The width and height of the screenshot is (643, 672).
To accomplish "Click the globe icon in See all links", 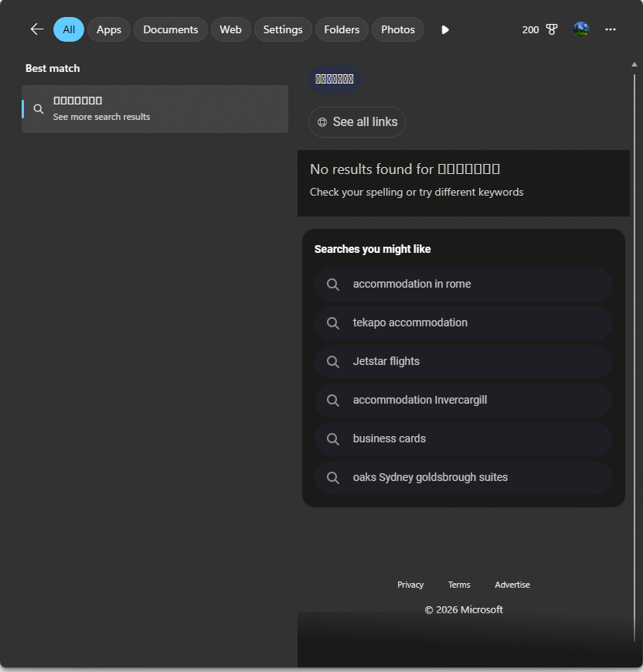I will (x=322, y=122).
